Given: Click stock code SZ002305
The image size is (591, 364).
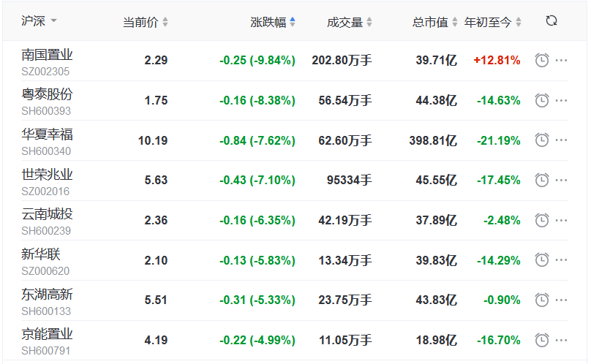Looking at the screenshot, I should (x=45, y=72).
